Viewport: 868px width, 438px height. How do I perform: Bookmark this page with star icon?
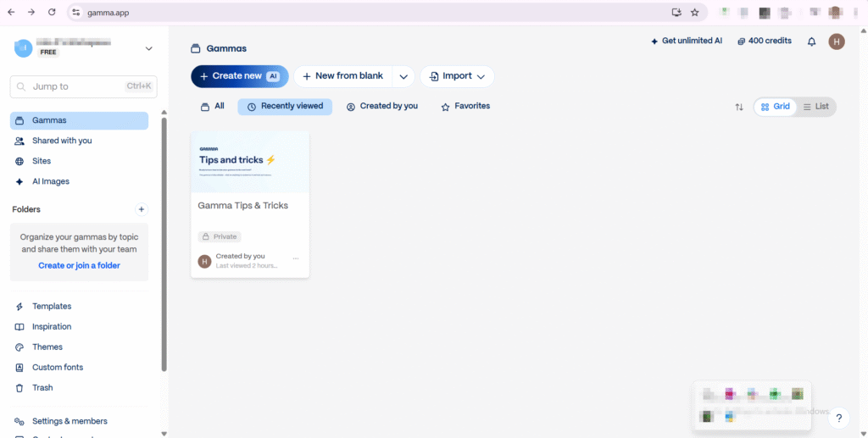[x=695, y=12]
